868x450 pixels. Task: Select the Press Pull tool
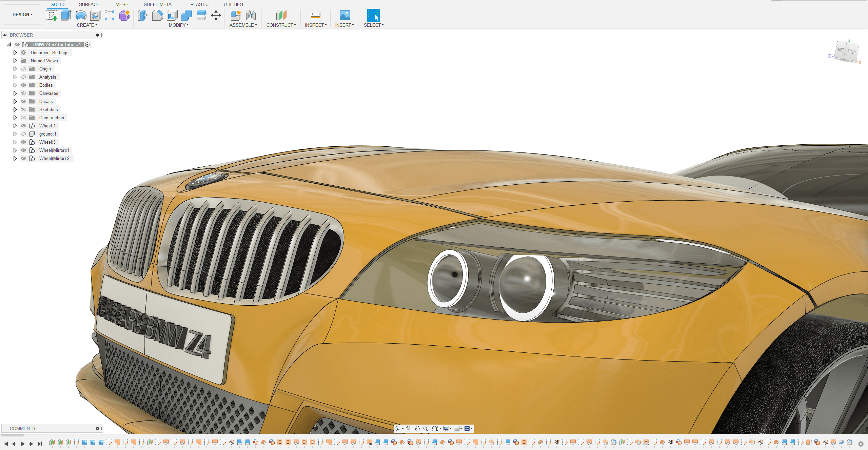(x=143, y=15)
